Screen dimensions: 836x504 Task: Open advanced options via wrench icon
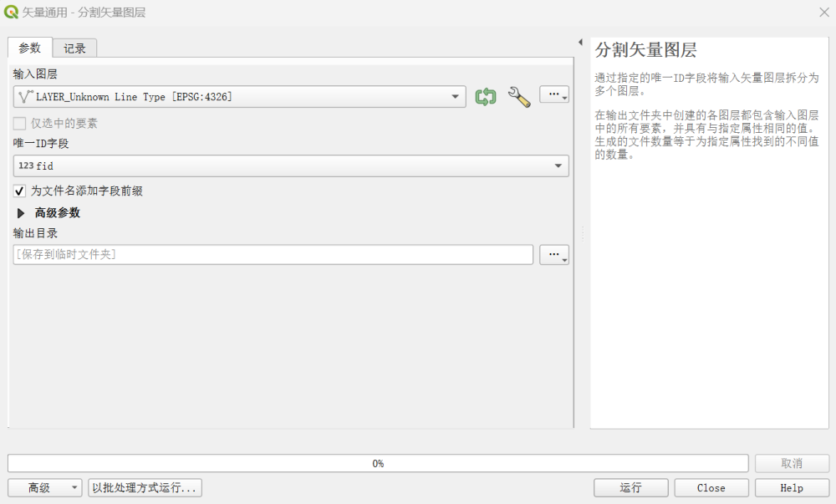[x=519, y=97]
